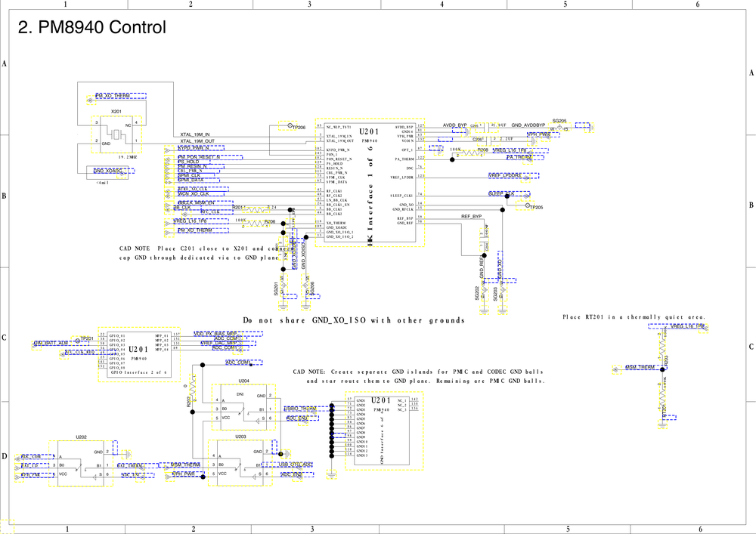The height and width of the screenshot is (534, 756).
Task: Select the BAT_THERM port label
Action: coord(130,465)
